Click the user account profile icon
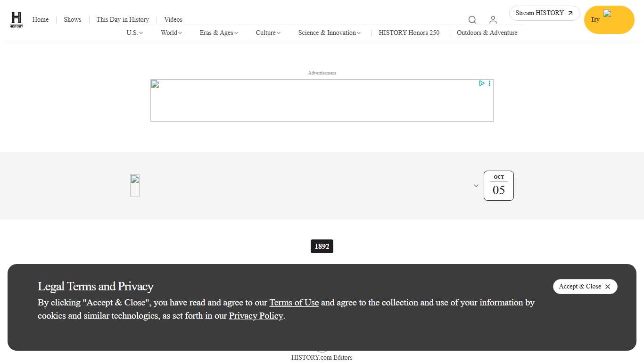Viewport: 644px width, 362px height. [493, 20]
